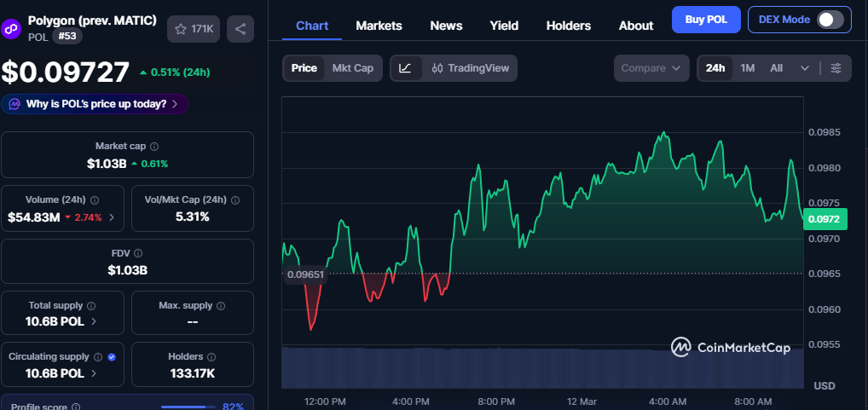
Task: Click the 0.0972 current price label
Action: [825, 219]
